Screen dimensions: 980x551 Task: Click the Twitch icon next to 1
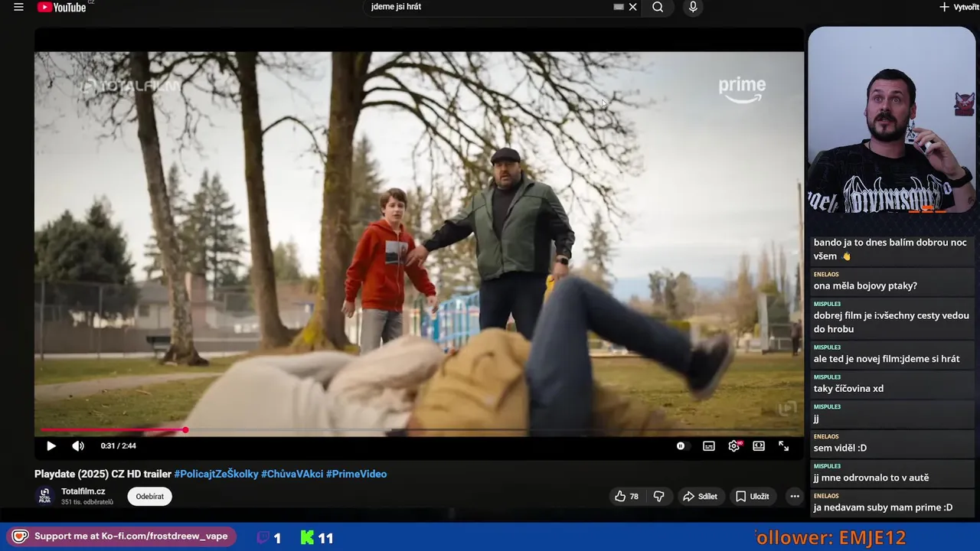(263, 538)
